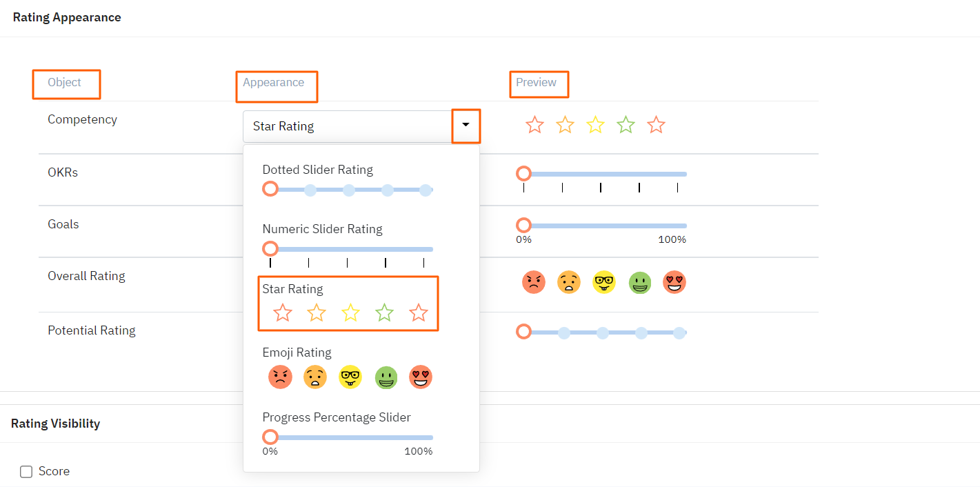
Task: Select the heart-eyes emoji in Overall Rating preview
Action: point(674,282)
